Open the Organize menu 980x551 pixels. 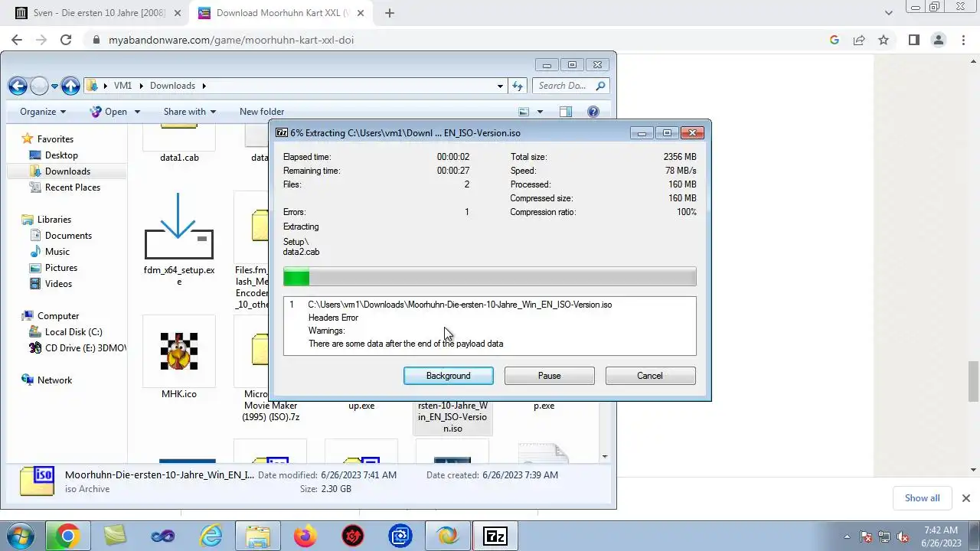pos(43,112)
